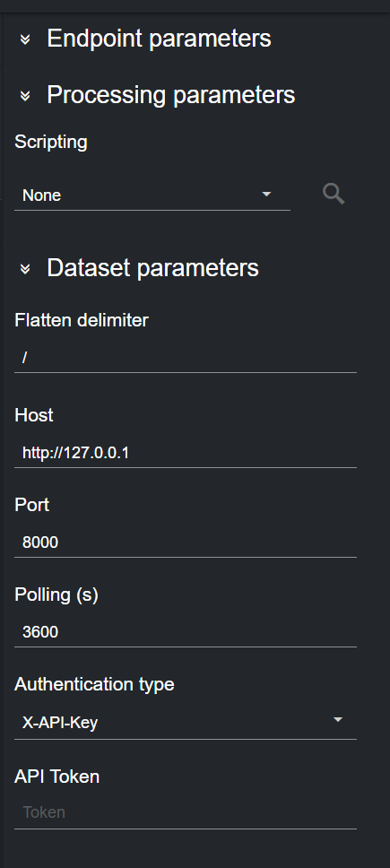The image size is (390, 868).
Task: Open the Scripting dropdown showing None
Action: tap(152, 195)
